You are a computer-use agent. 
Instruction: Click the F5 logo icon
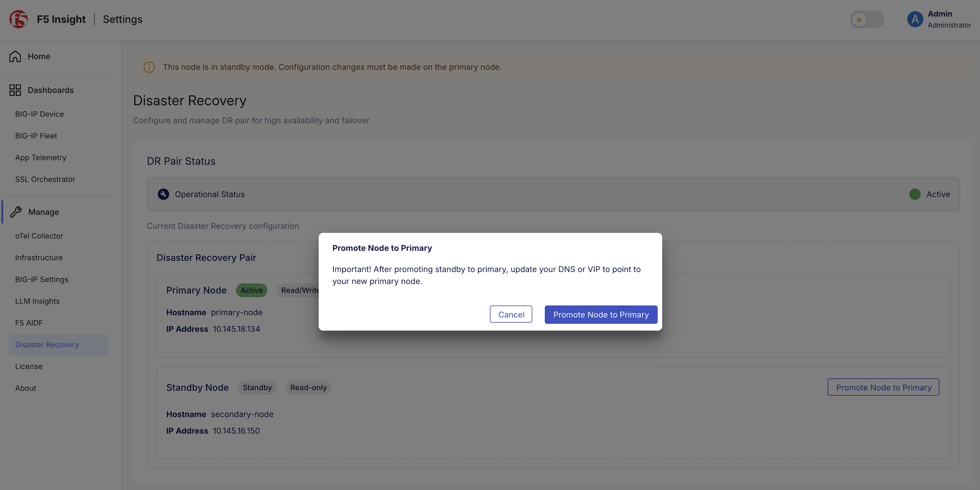click(19, 19)
